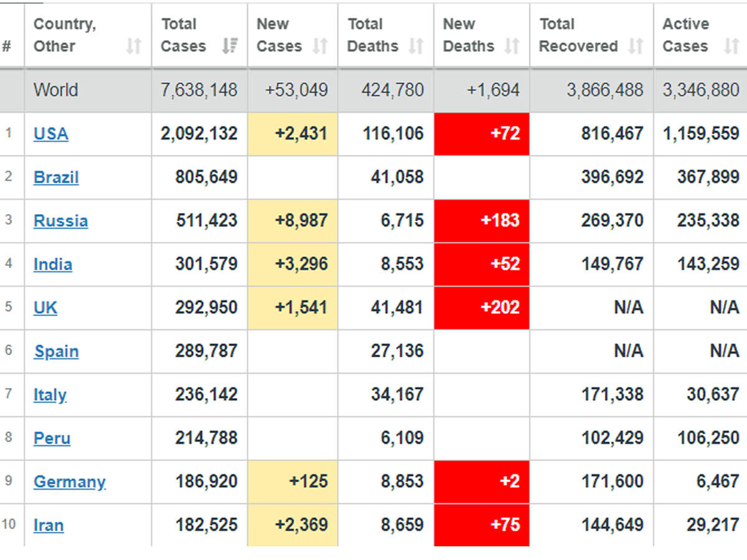
Task: Sort by Active Cases arrow icon
Action: (x=731, y=46)
